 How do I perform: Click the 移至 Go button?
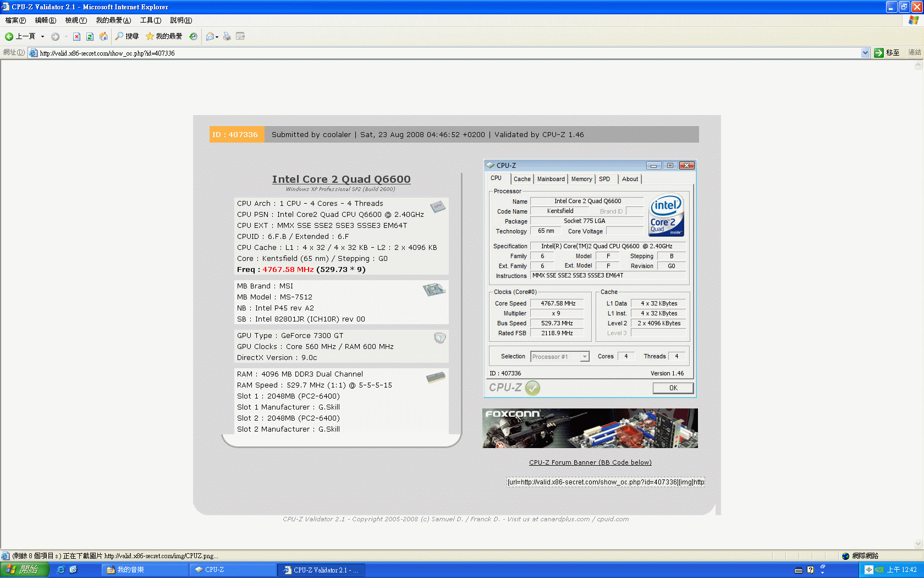(887, 53)
